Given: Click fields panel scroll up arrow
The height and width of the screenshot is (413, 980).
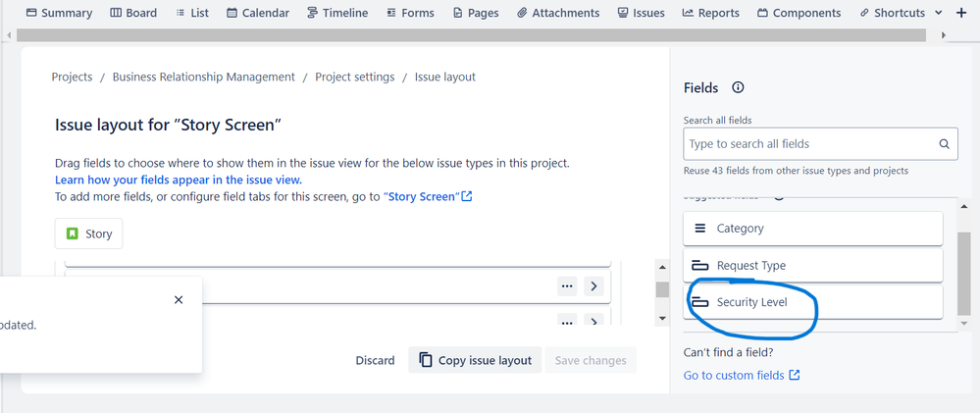Looking at the screenshot, I should (x=964, y=206).
